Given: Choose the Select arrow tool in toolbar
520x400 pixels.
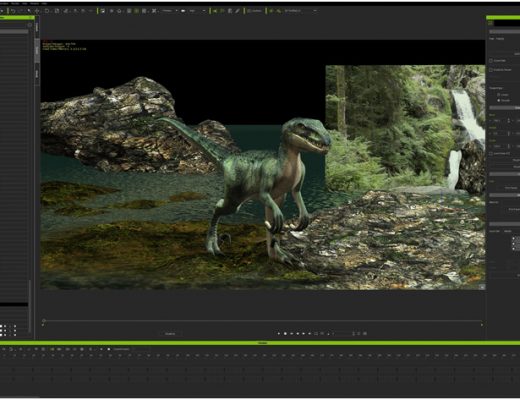Looking at the screenshot, I should tap(29, 11).
